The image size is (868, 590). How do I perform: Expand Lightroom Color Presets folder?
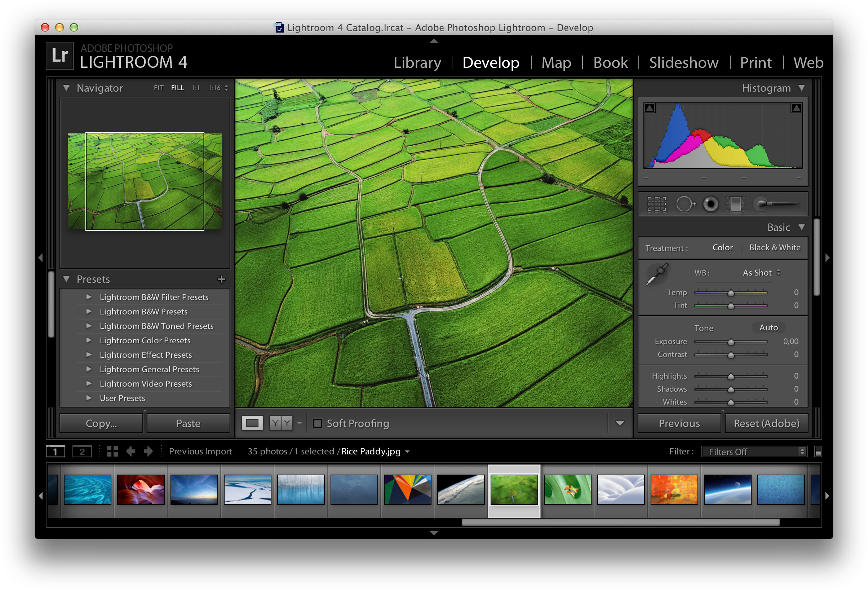coord(89,340)
